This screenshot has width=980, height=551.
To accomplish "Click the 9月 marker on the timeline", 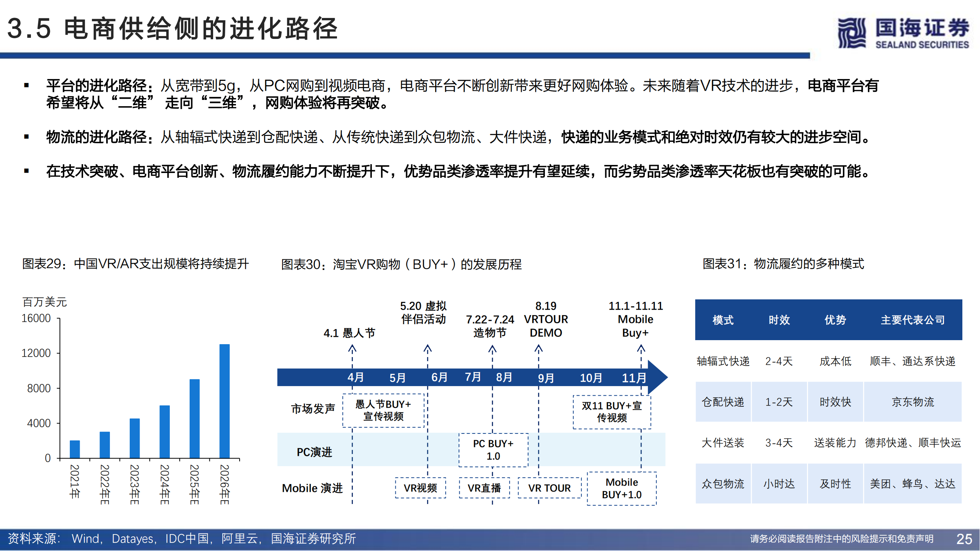I will click(x=546, y=378).
